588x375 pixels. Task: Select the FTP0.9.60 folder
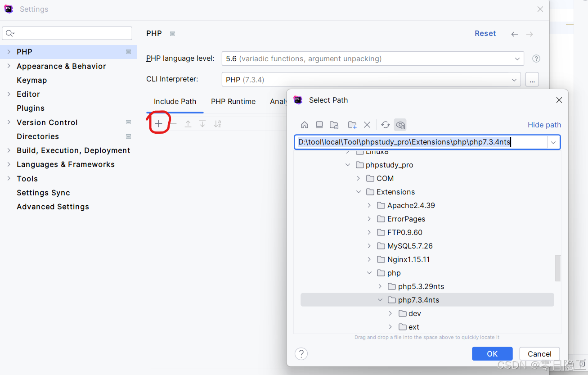pyautogui.click(x=405, y=232)
